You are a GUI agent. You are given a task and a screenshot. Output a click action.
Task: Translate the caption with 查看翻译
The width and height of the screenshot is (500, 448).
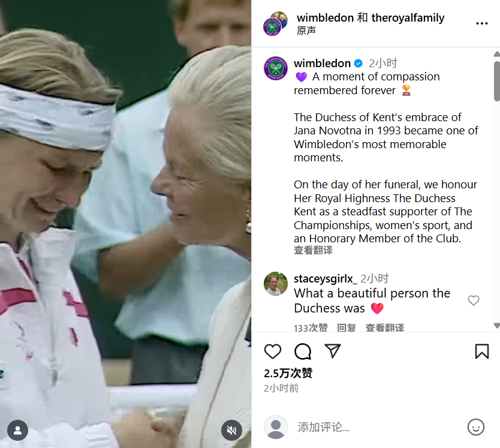point(313,250)
